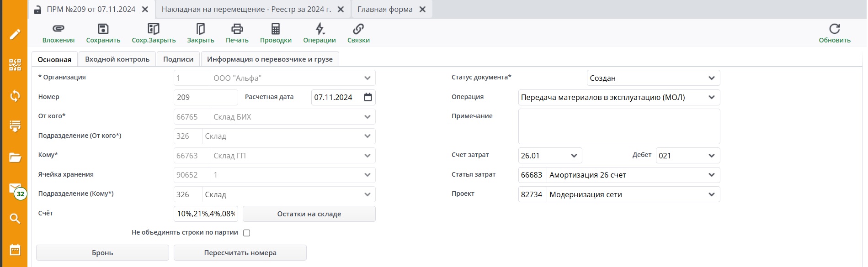Open calendar picker for Расчетная дата

[368, 97]
